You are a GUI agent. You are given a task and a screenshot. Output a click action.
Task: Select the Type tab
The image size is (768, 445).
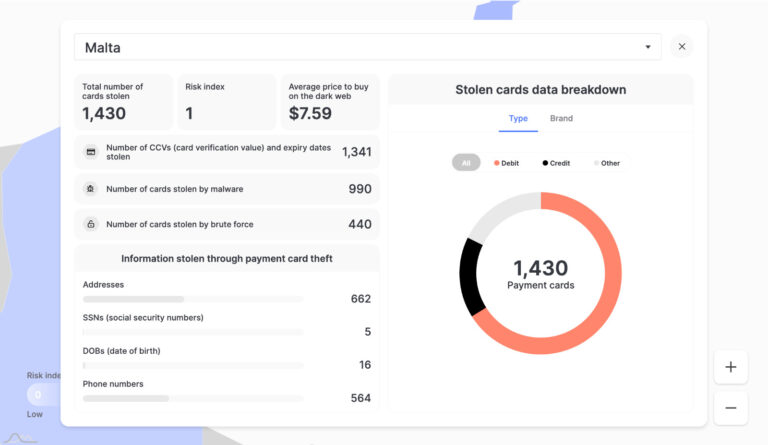(518, 118)
